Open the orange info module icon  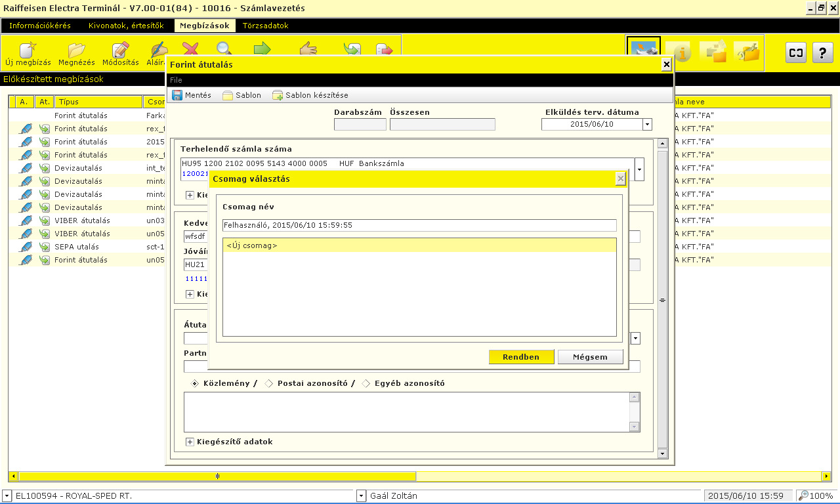tap(679, 52)
